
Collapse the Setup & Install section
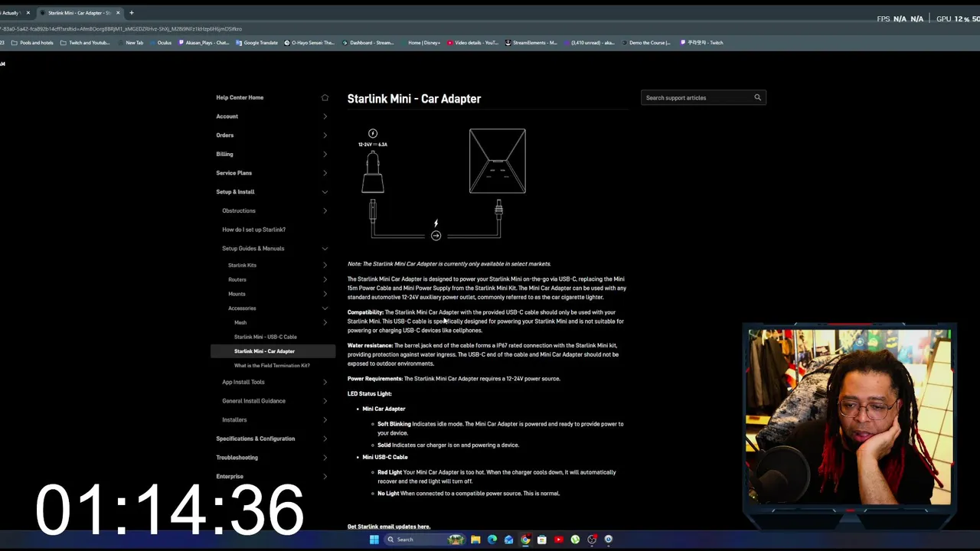coord(325,192)
